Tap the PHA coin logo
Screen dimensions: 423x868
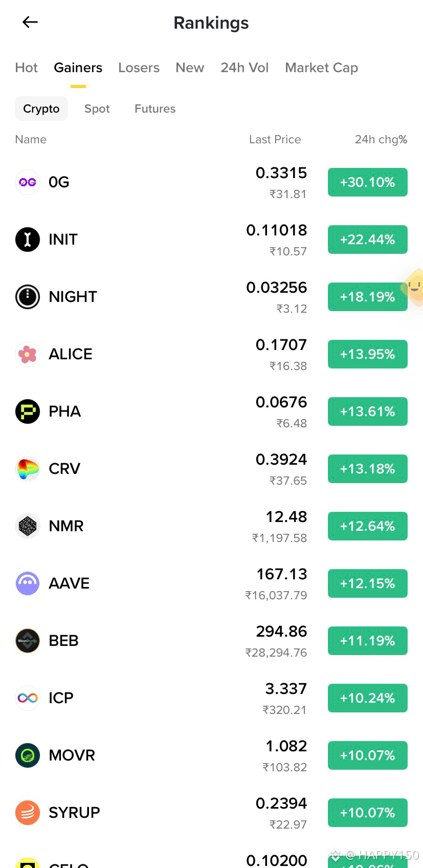pos(28,411)
